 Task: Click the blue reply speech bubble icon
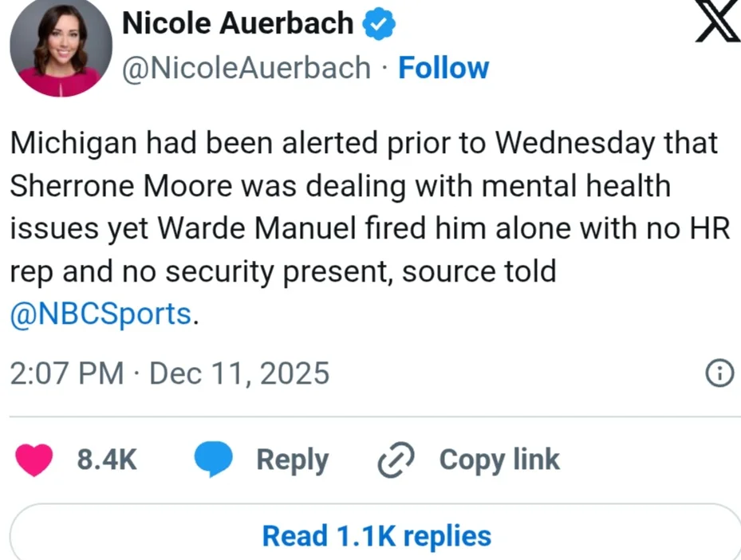coord(214,460)
